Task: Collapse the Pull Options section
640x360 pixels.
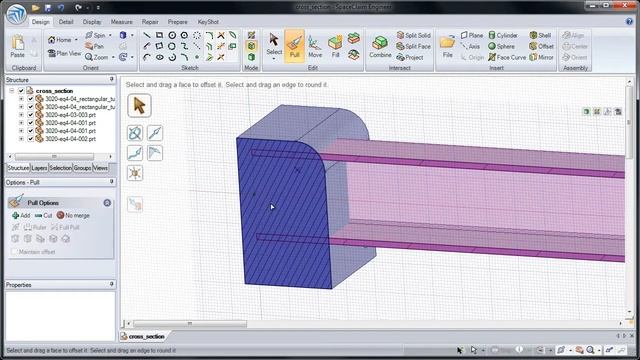Action: 107,203
